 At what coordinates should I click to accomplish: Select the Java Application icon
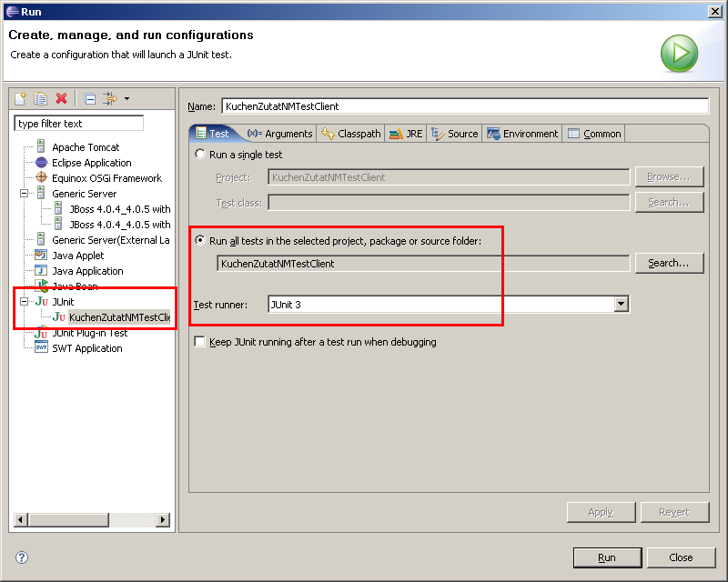41,271
